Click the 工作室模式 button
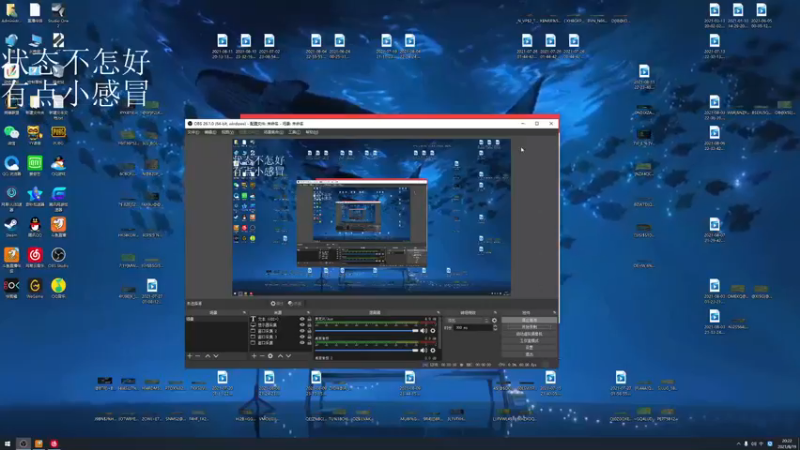800x450 pixels. pos(529,340)
